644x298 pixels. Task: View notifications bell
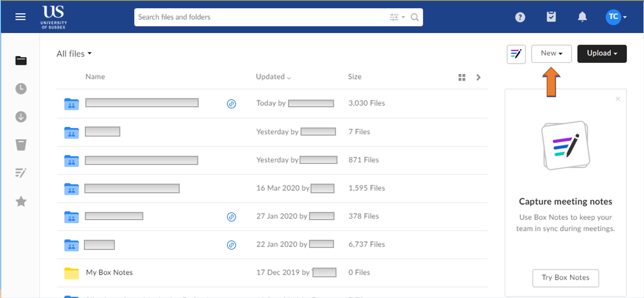tap(582, 17)
